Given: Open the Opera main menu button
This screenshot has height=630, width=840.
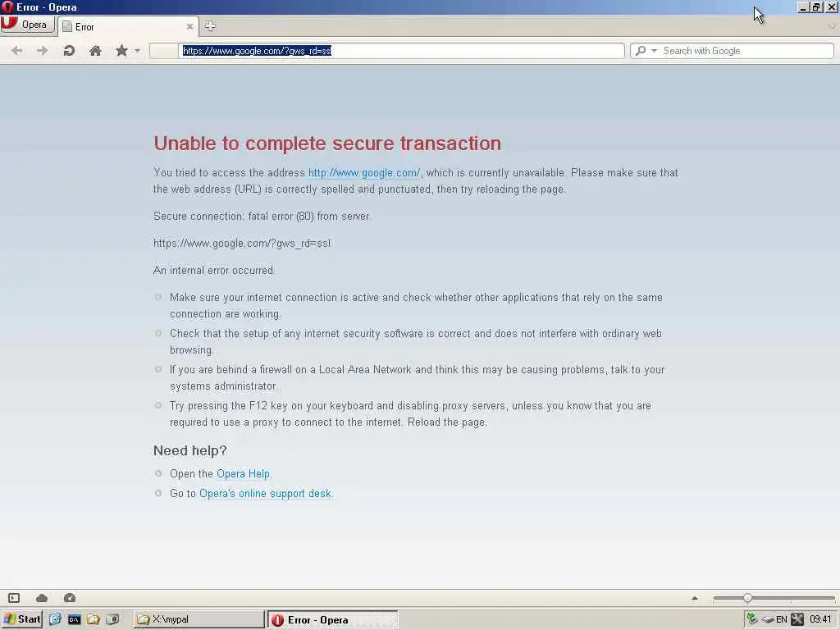Looking at the screenshot, I should 27,25.
